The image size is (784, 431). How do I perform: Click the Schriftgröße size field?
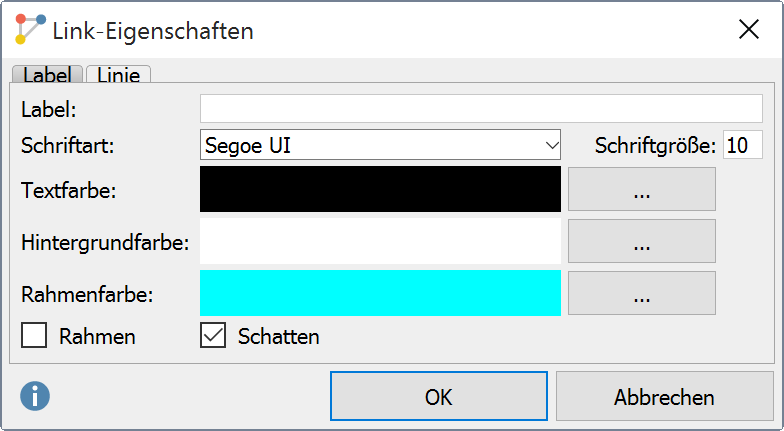click(x=743, y=145)
